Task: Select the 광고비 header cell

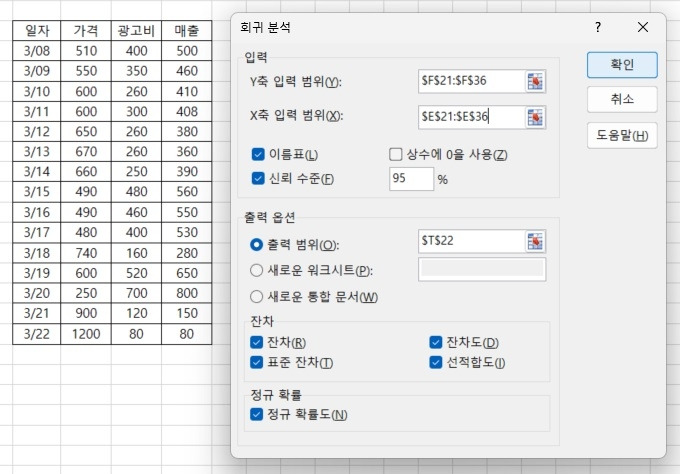Action: coord(136,30)
